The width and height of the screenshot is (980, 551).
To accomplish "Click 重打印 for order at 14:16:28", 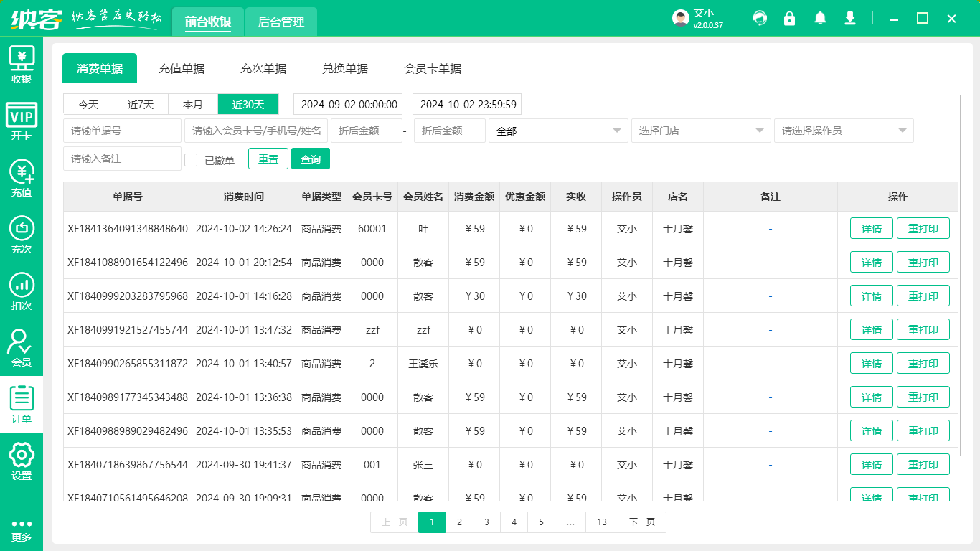I will click(x=923, y=296).
